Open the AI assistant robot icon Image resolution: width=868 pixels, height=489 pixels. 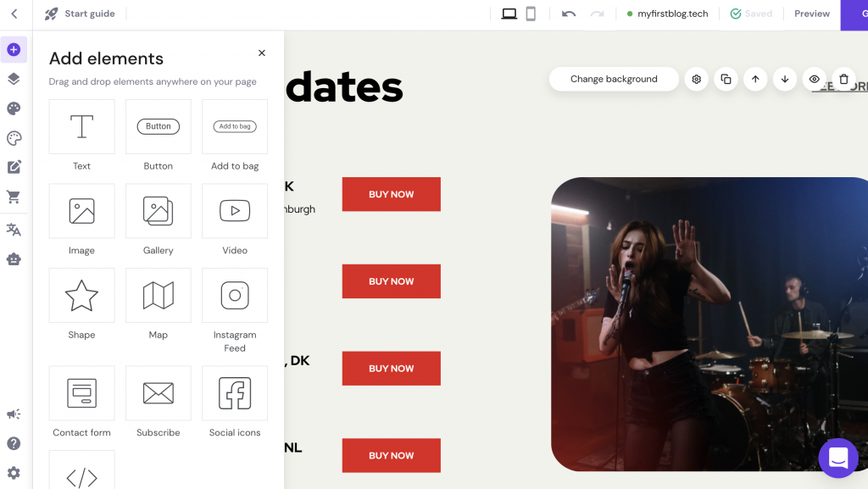(x=14, y=258)
